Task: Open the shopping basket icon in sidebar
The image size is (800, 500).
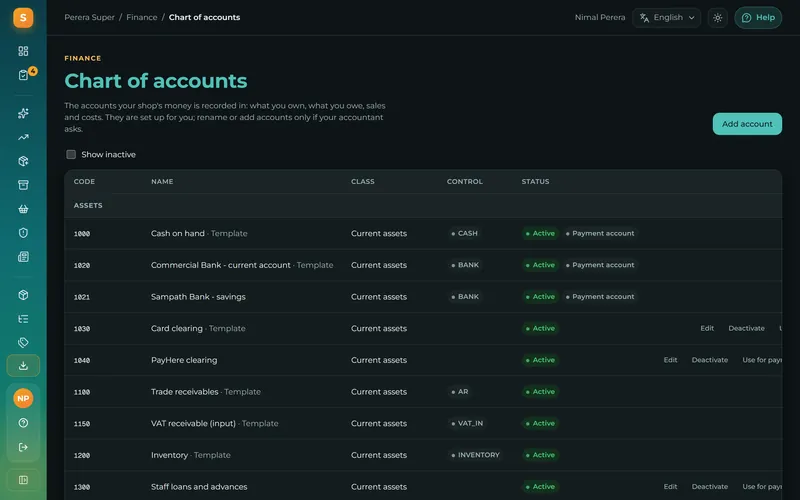Action: [x=23, y=209]
